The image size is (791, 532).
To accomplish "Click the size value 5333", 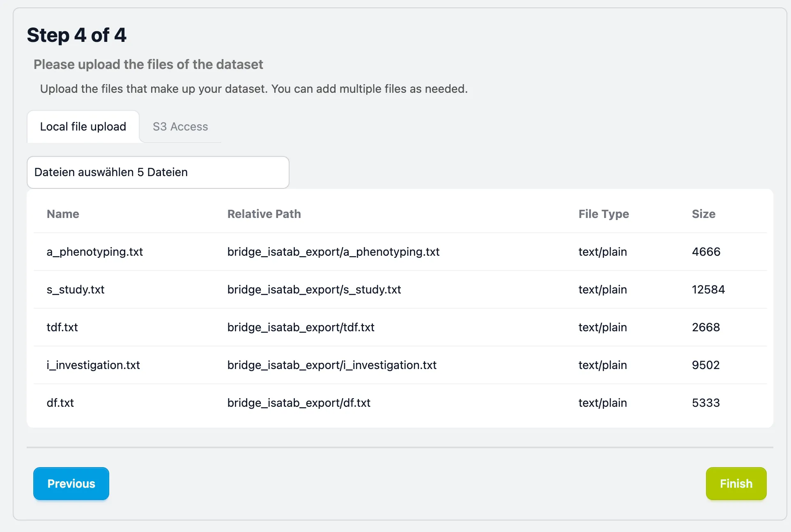I will 706,403.
